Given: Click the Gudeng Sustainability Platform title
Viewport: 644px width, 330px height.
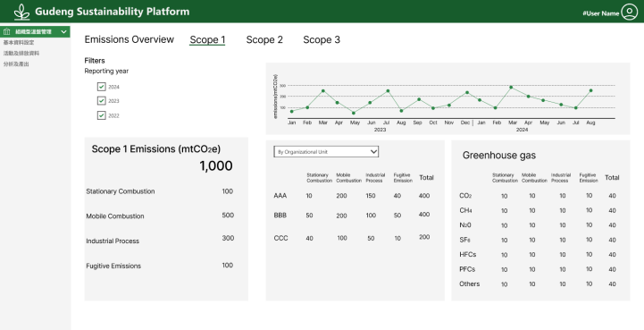Looking at the screenshot, I should point(113,12).
